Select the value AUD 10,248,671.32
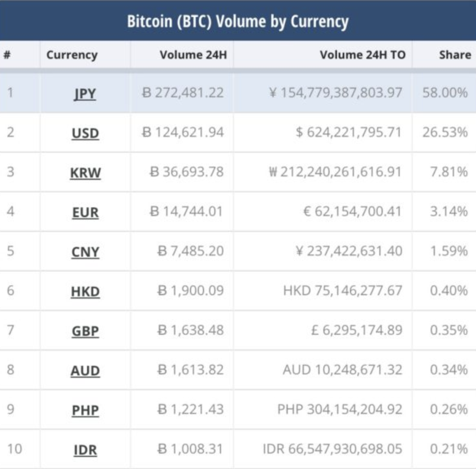 (343, 370)
